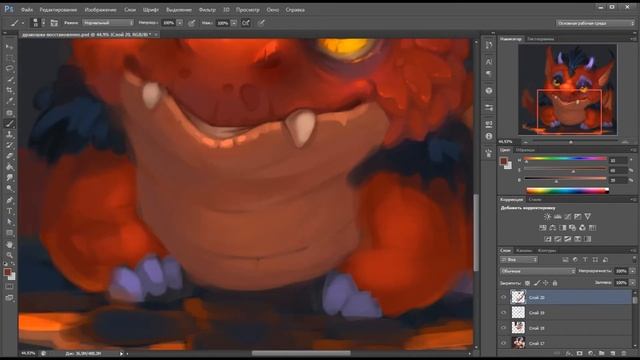This screenshot has width=640, height=360.
Task: Select the Zoom tool
Action: [9, 255]
